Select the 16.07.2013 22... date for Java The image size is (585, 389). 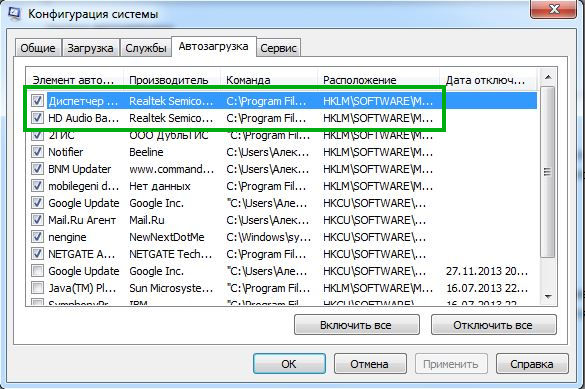click(487, 288)
